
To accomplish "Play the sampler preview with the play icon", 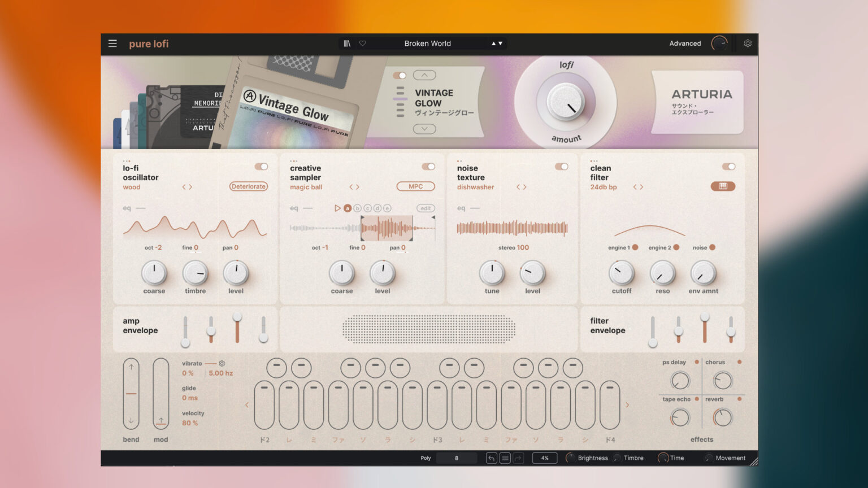I will [337, 208].
